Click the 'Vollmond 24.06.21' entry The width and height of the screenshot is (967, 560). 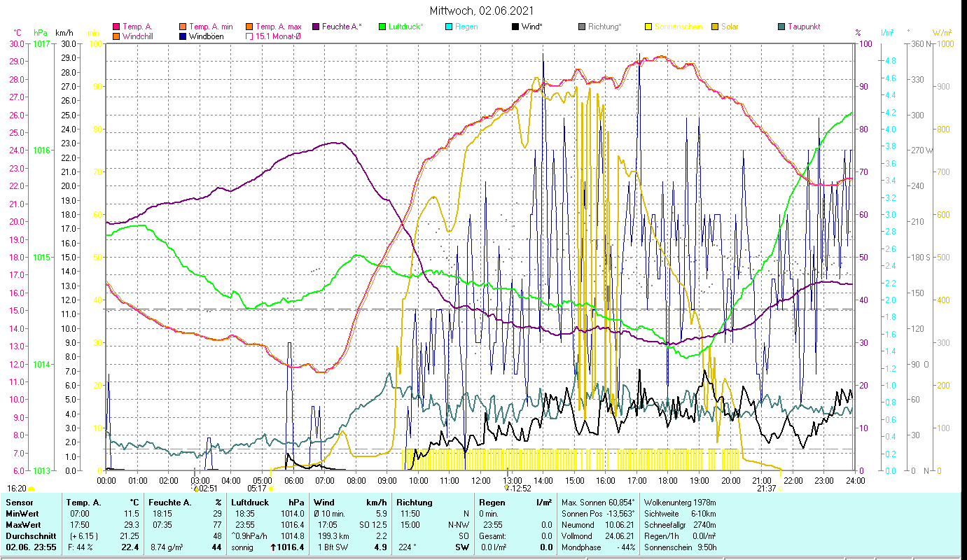click(597, 536)
